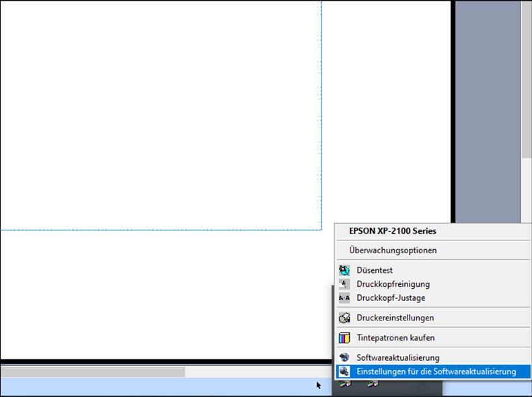Click the vertical scrollbar thumb at the window edge
532x397 pixels.
[x=526, y=81]
